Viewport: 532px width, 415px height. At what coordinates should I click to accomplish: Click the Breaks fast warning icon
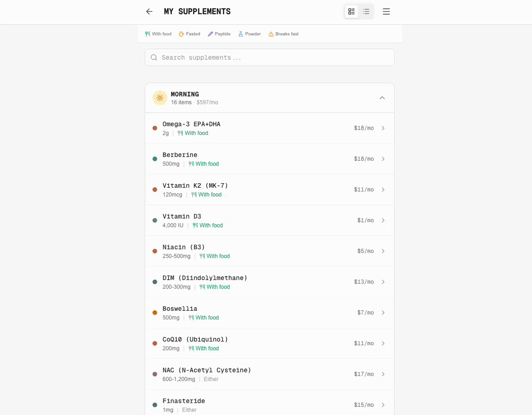(271, 34)
